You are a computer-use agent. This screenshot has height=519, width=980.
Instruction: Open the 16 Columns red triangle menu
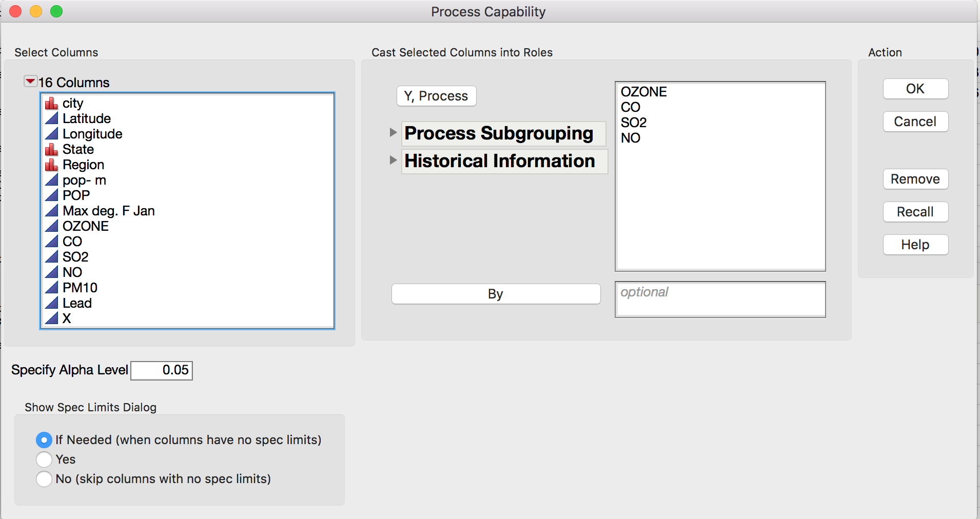coord(30,82)
